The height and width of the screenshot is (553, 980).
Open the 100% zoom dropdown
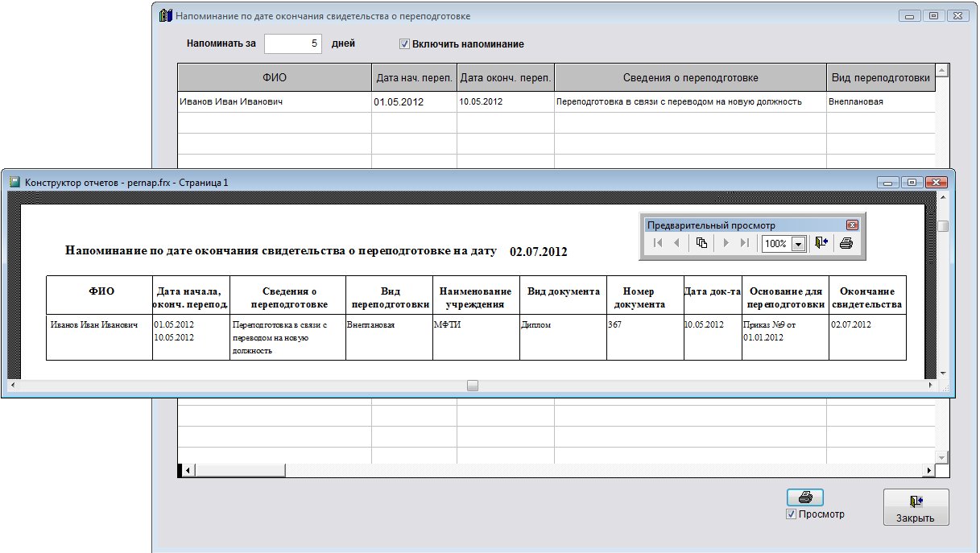click(x=798, y=244)
